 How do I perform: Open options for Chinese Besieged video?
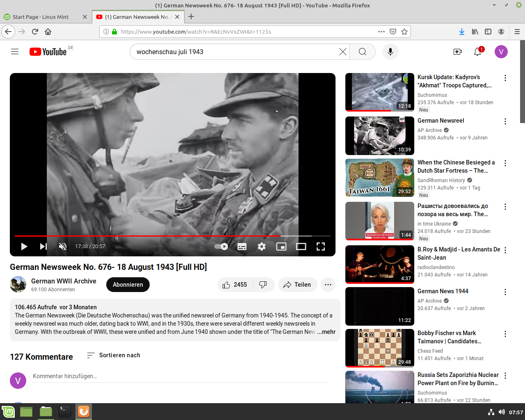(x=505, y=163)
